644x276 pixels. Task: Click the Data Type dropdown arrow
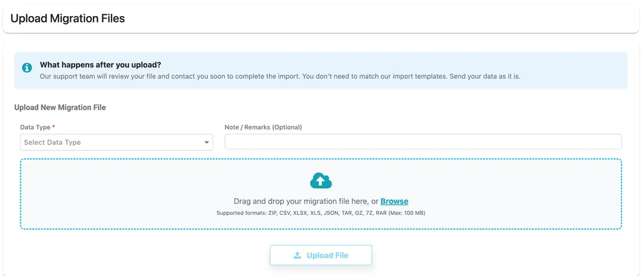pos(207,142)
